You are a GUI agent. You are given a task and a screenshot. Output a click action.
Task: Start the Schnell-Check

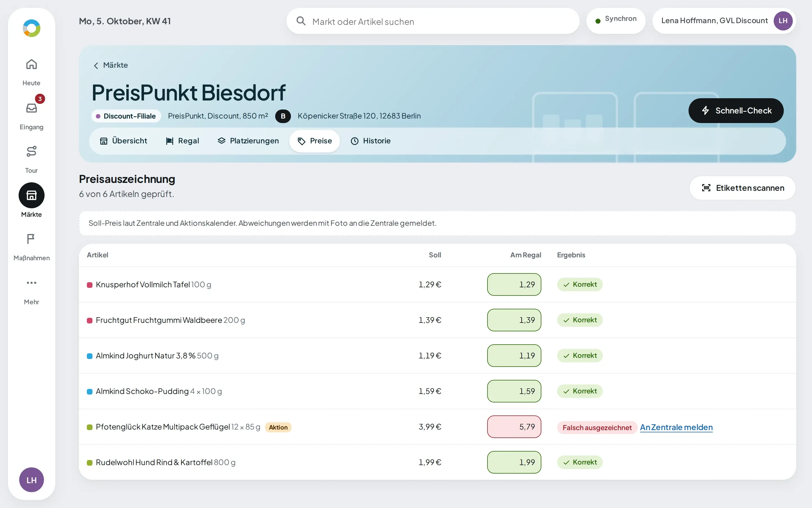pyautogui.click(x=736, y=111)
